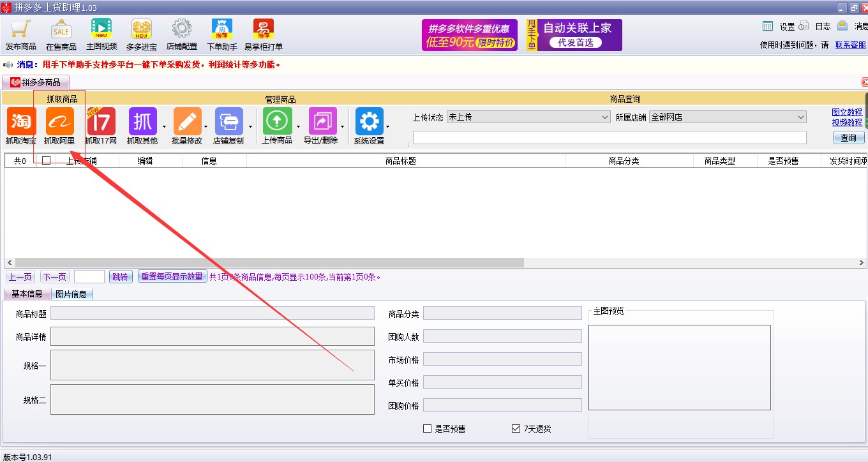Viewport: 868px width, 462px height.
Task: Select the 拼多多商品 tab
Action: [x=36, y=82]
